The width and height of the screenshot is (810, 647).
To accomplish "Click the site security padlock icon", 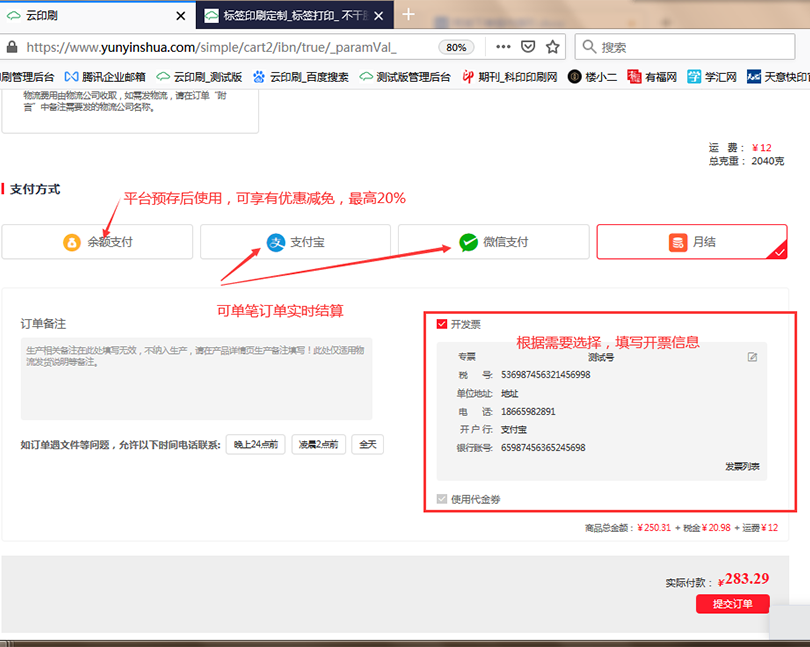I will coord(11,47).
